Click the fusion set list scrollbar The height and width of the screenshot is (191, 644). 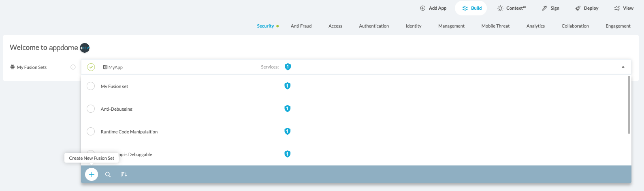tap(629, 105)
